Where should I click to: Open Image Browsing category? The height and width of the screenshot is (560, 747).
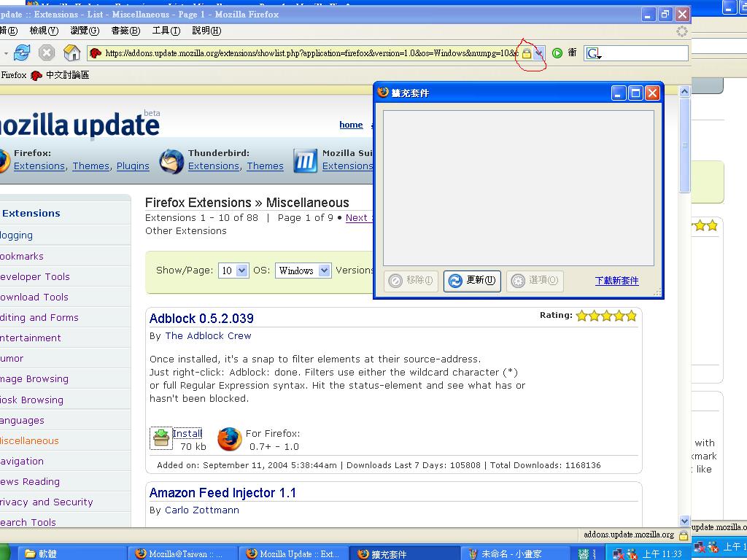[34, 379]
